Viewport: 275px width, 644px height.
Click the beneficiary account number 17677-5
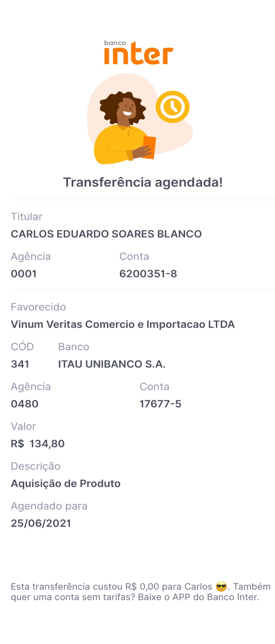pyautogui.click(x=160, y=404)
